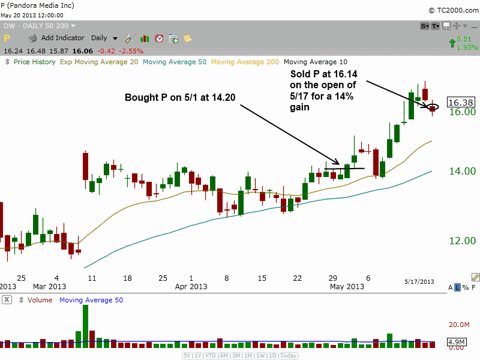Viewport: 480px width, 360px height.
Task: Select the L log scale toggle
Action: pos(457,287)
